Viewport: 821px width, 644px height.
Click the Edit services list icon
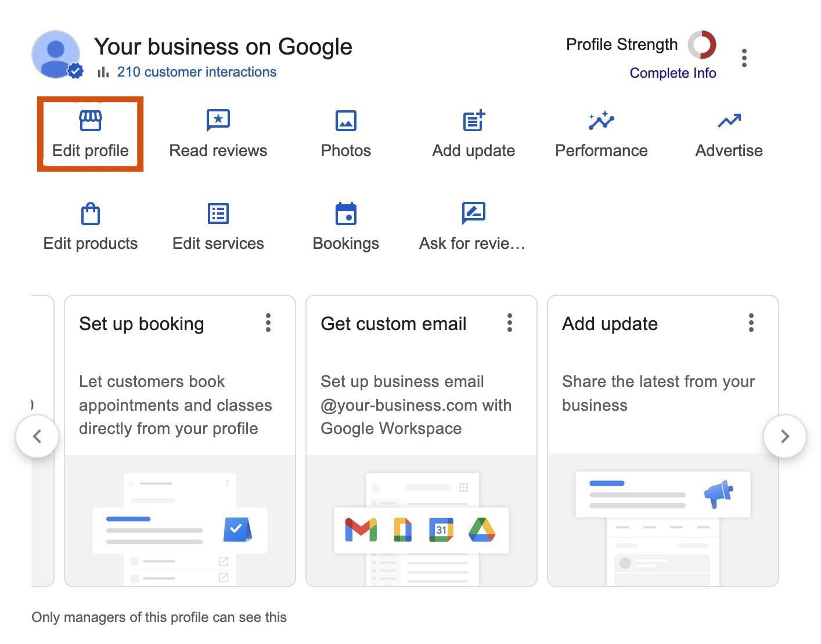pos(218,214)
